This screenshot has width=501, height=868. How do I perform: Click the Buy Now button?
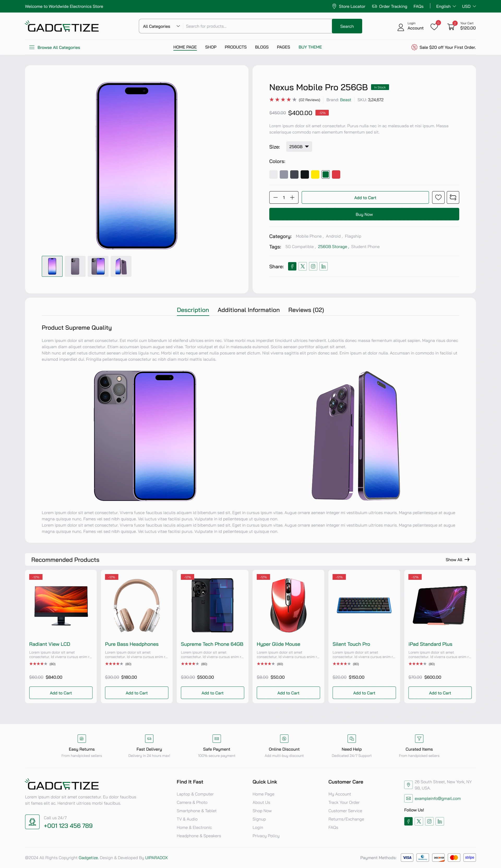coord(364,214)
